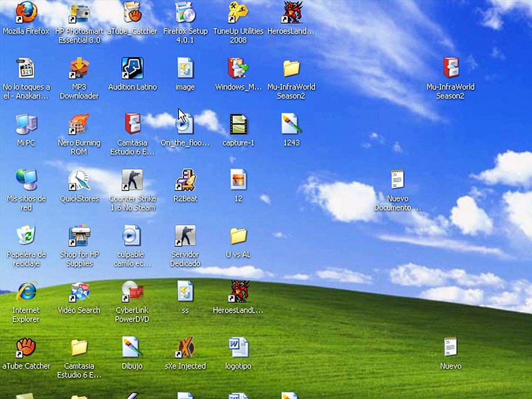Launch Nero Burning ROM
Screen dimensions: 532x399
(79, 124)
